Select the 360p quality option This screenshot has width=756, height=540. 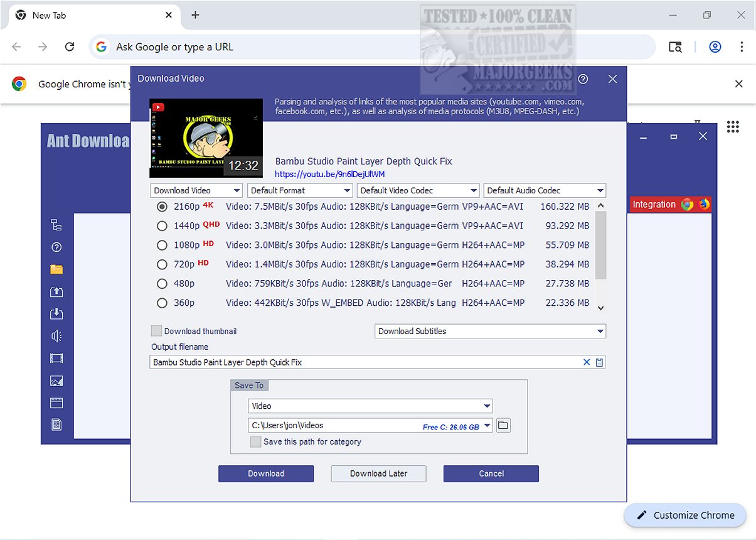click(x=162, y=303)
